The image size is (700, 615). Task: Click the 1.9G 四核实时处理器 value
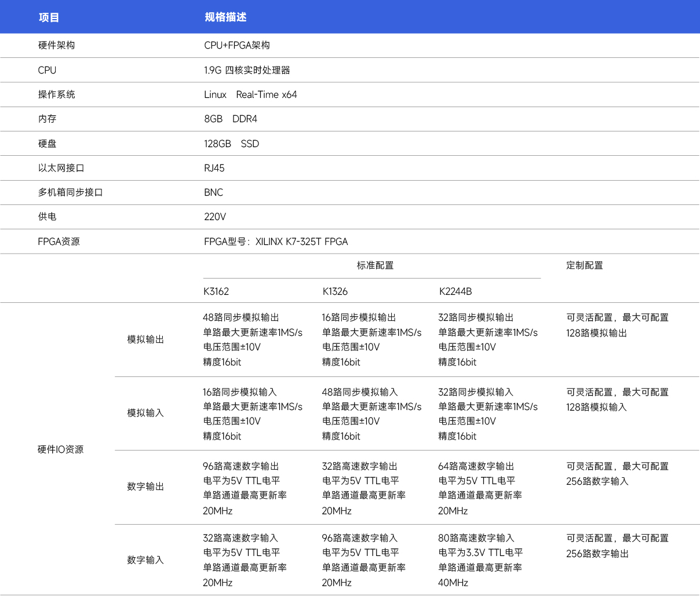click(247, 70)
